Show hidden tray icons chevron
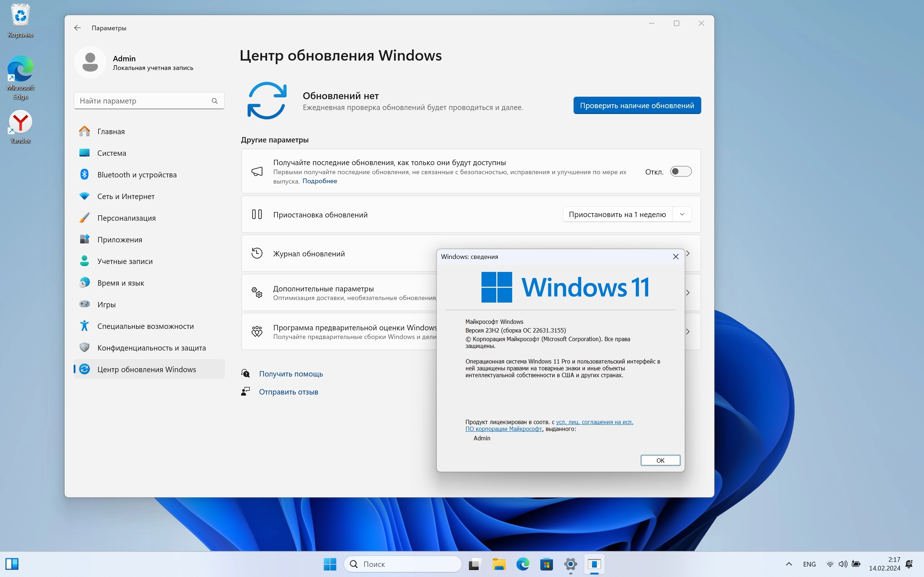Image resolution: width=924 pixels, height=577 pixels. 789,564
